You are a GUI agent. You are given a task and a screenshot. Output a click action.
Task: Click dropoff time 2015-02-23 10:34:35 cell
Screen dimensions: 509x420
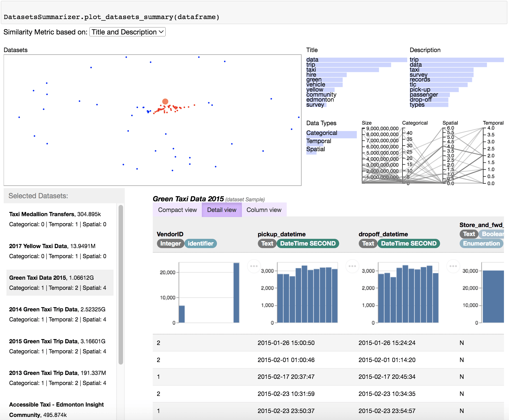tap(387, 394)
